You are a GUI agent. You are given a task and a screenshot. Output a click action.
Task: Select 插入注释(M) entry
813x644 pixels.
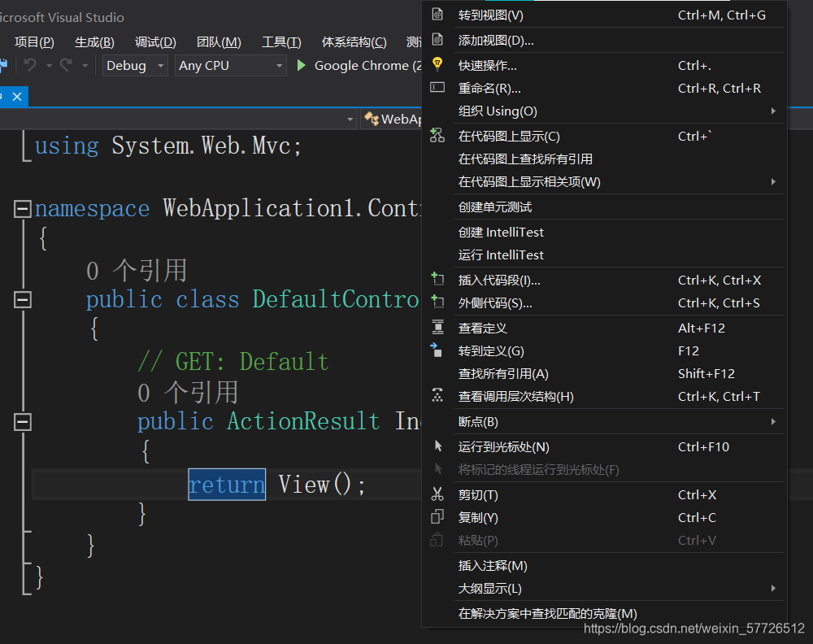(x=605, y=565)
